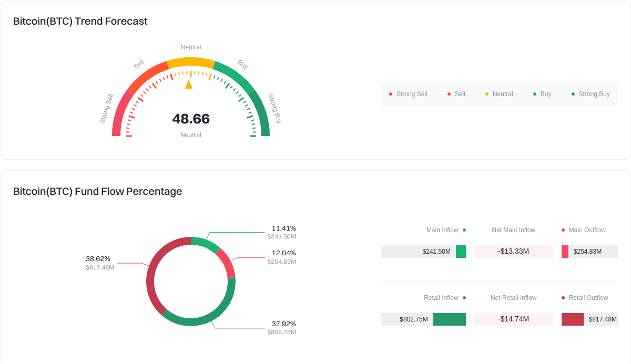Click the red Main Outflow $254.83M bar

565,252
